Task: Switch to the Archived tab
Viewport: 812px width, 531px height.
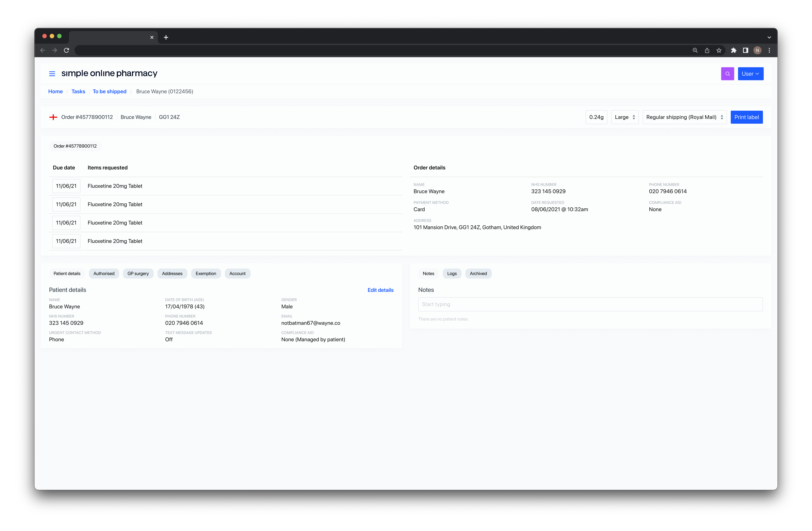Action: (478, 273)
